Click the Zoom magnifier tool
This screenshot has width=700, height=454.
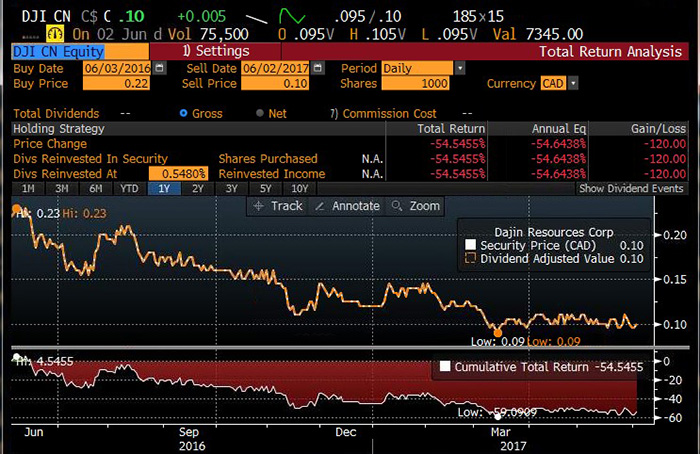415,206
